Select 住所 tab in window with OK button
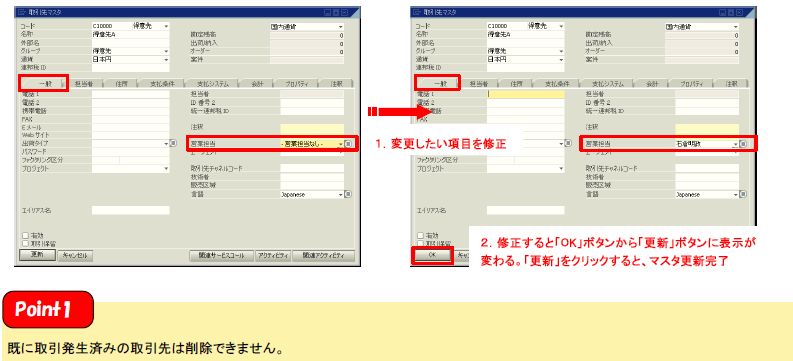Screen dimensions: 793x361 click(x=515, y=84)
